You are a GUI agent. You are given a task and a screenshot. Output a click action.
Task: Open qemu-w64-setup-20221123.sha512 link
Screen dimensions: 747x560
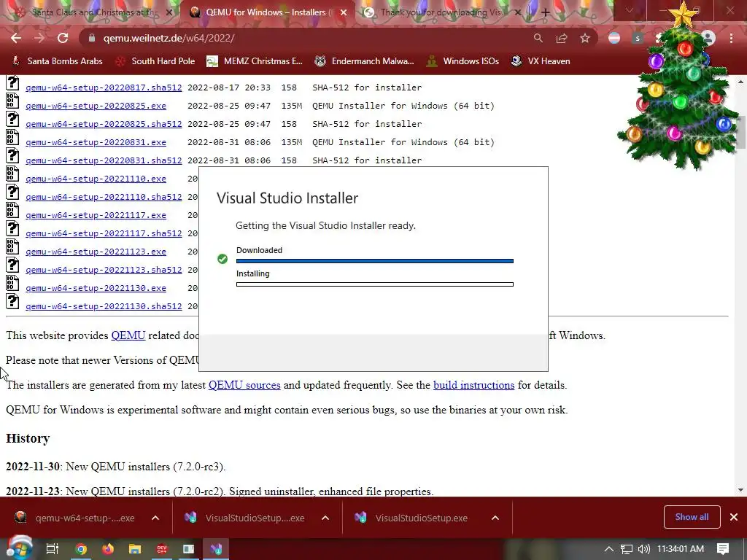104,270
